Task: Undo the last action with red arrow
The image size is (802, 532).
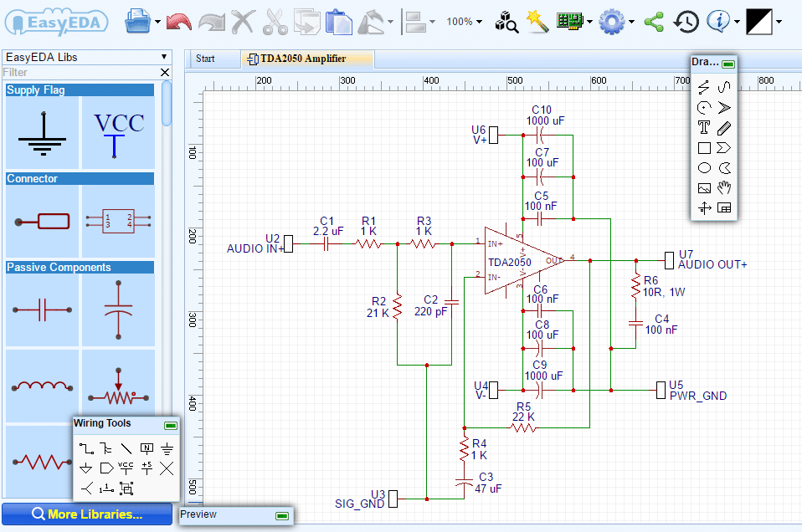Action: (179, 22)
